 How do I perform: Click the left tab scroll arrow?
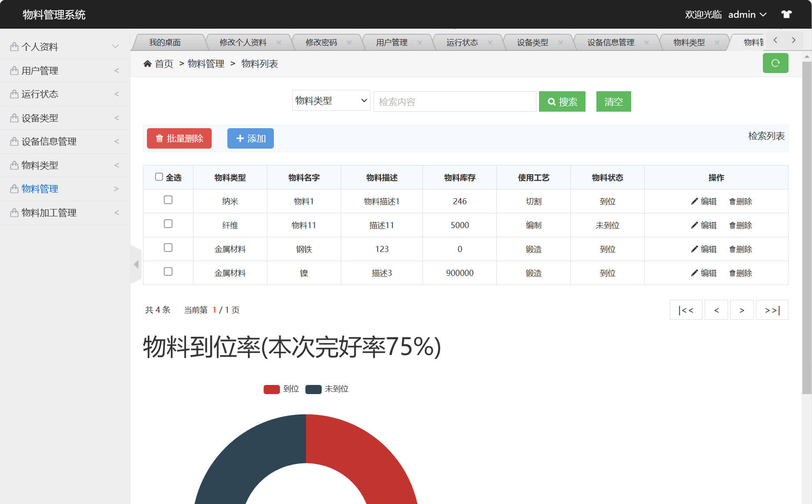coord(775,40)
